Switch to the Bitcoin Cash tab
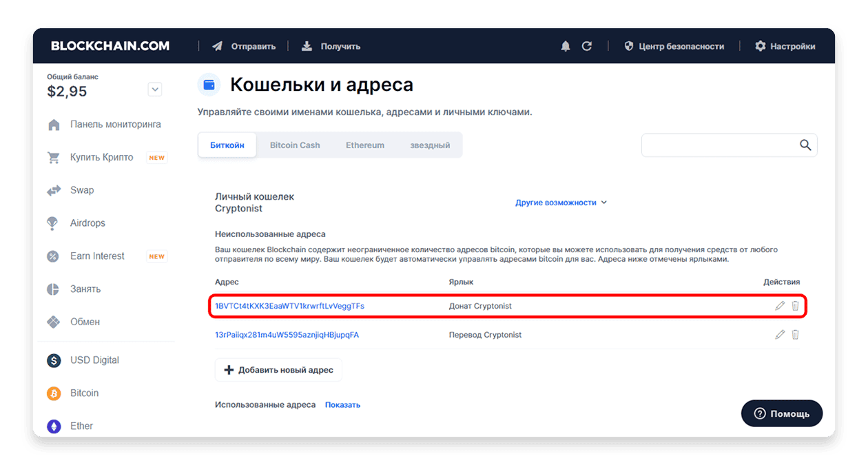Viewport: 868px width, 465px height. [x=295, y=145]
